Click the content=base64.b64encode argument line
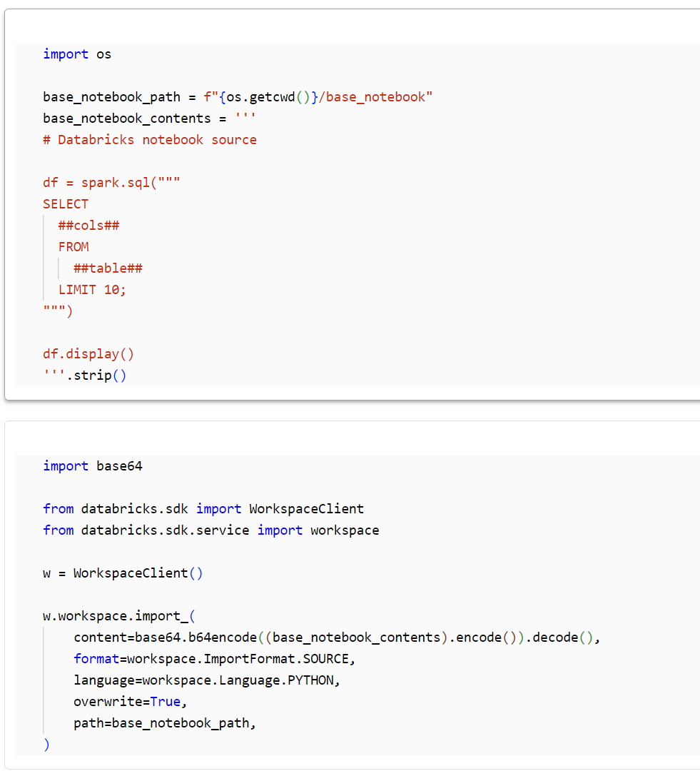 point(337,637)
